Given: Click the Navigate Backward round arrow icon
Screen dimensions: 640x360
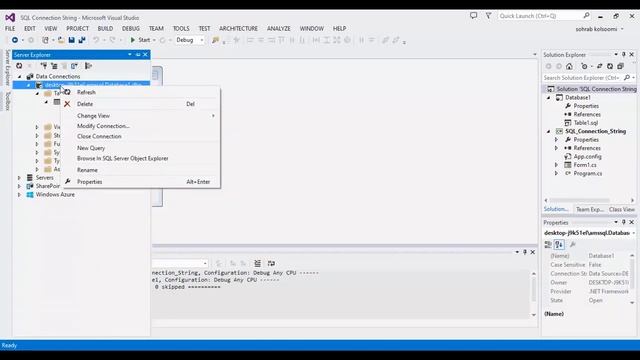Looking at the screenshot, I should 15,40.
